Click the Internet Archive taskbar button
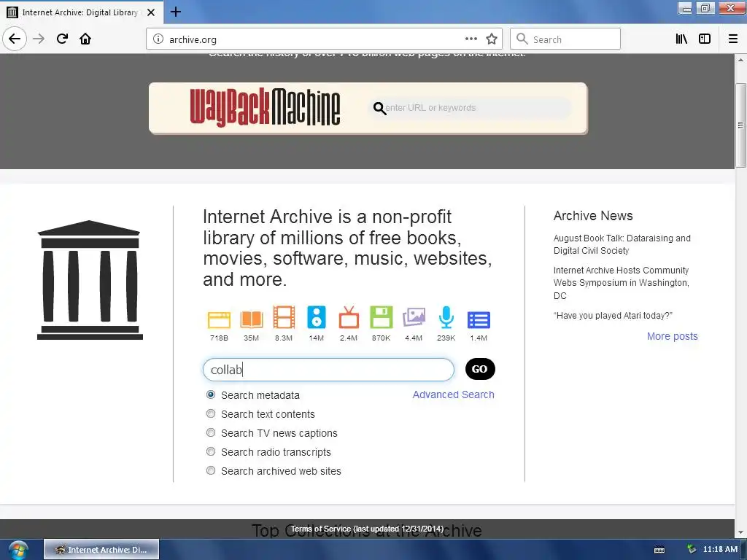 [101, 550]
